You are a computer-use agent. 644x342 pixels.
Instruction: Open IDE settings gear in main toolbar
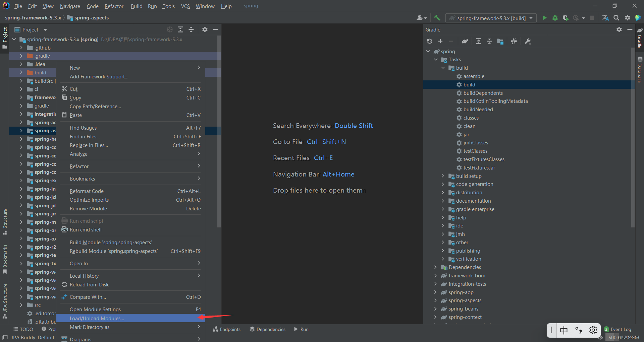(628, 18)
